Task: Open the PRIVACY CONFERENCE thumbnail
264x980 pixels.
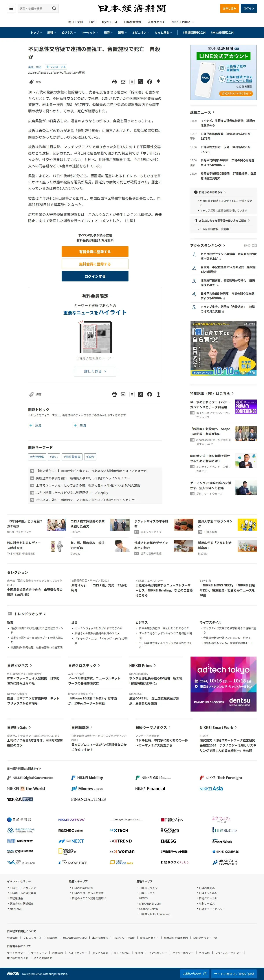Action: (246, 407)
